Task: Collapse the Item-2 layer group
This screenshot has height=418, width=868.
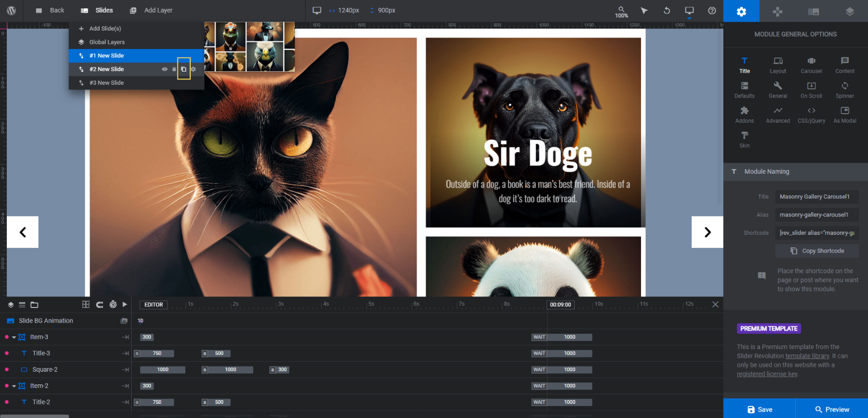Action: tap(14, 386)
